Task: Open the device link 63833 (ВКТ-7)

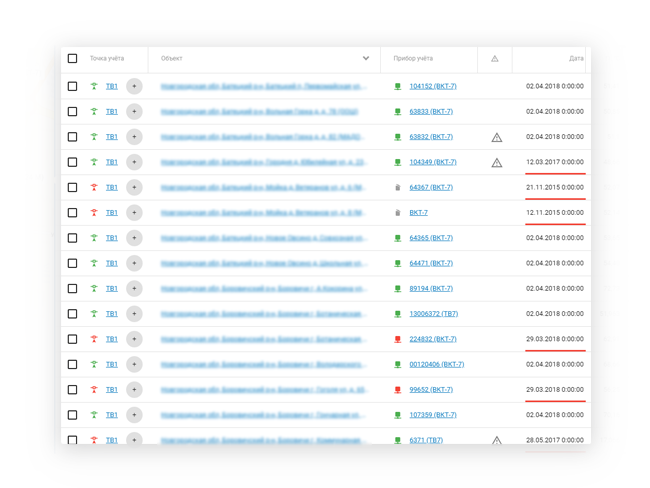Action: pos(431,112)
